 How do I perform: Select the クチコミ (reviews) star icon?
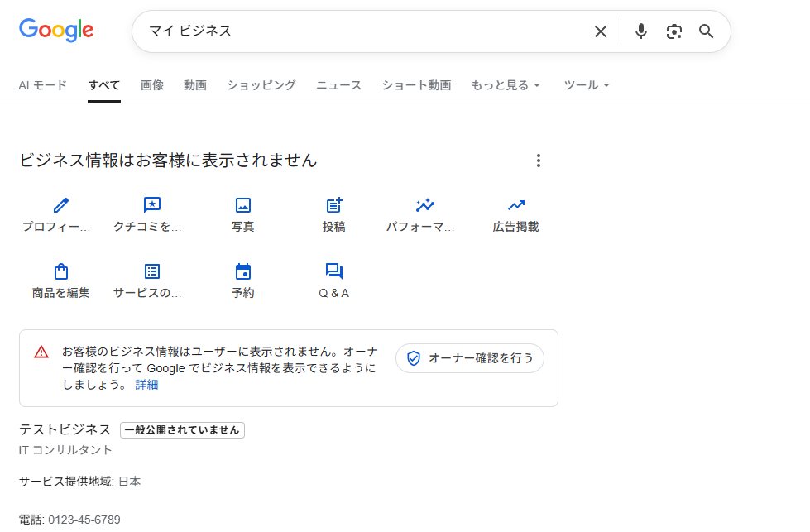point(151,204)
